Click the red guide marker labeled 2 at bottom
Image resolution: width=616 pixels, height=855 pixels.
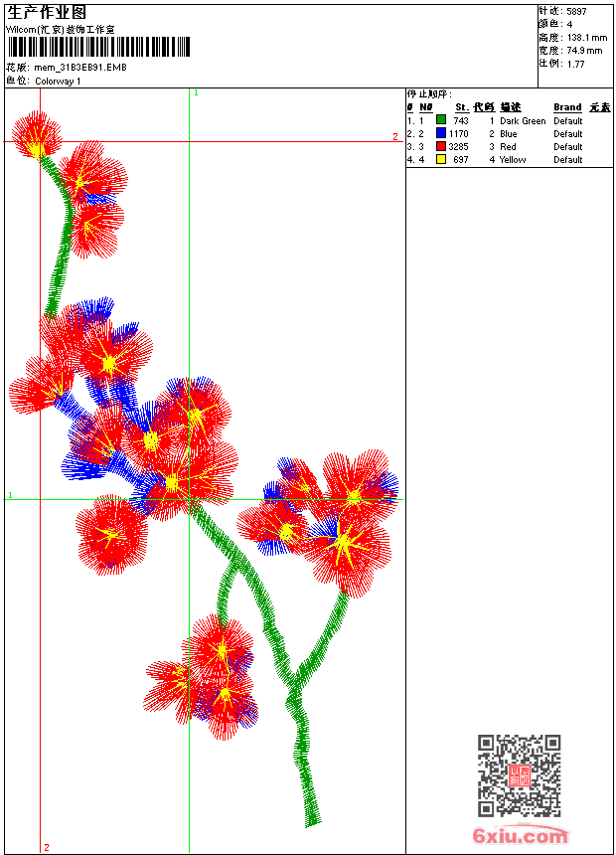[x=47, y=847]
